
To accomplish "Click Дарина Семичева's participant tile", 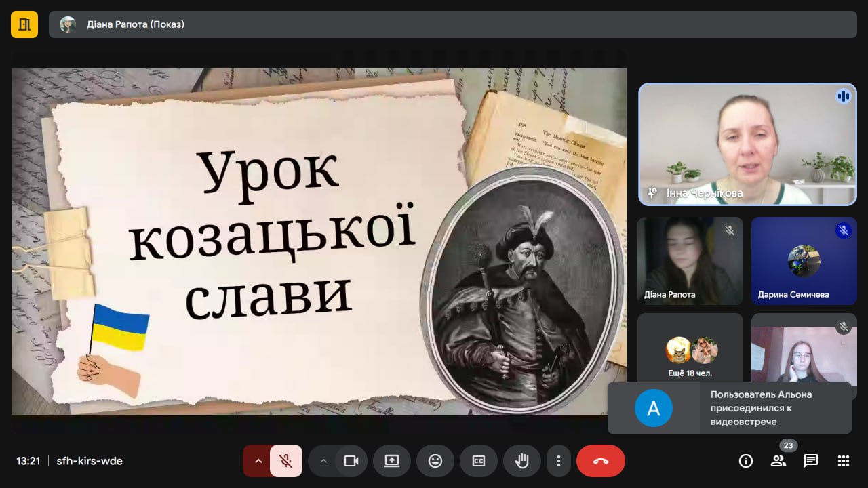I will (x=804, y=260).
